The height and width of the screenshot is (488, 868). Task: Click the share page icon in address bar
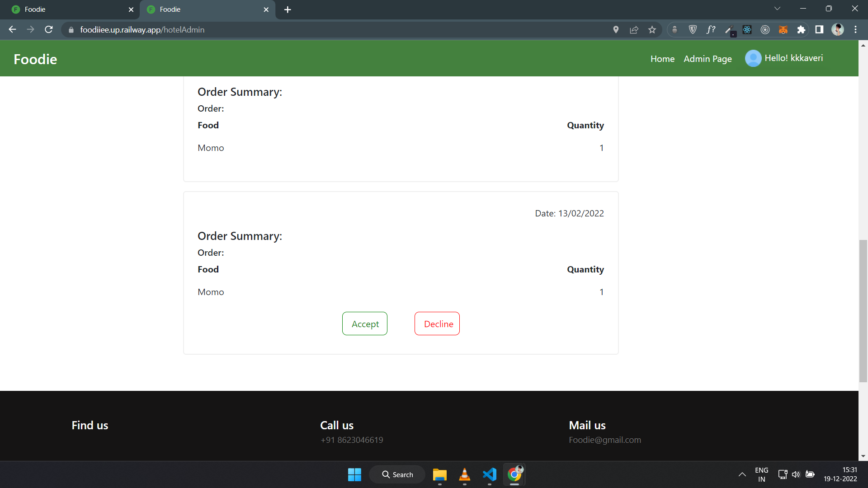(x=634, y=30)
